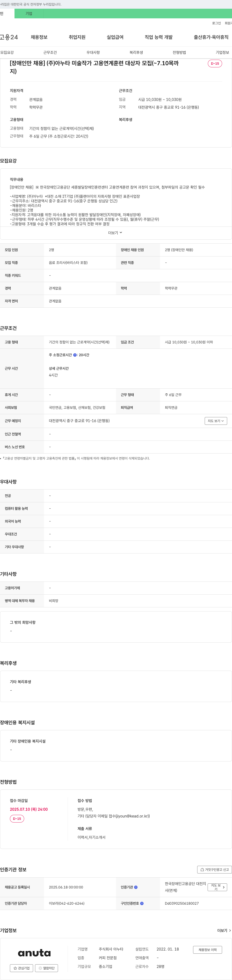
Task: Open the 취업지원 main menu
Action: [77, 37]
